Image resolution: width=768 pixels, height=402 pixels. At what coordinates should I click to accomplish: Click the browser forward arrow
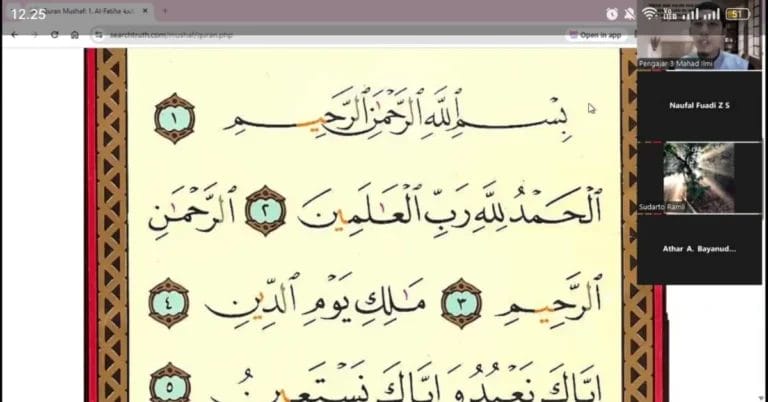35,34
